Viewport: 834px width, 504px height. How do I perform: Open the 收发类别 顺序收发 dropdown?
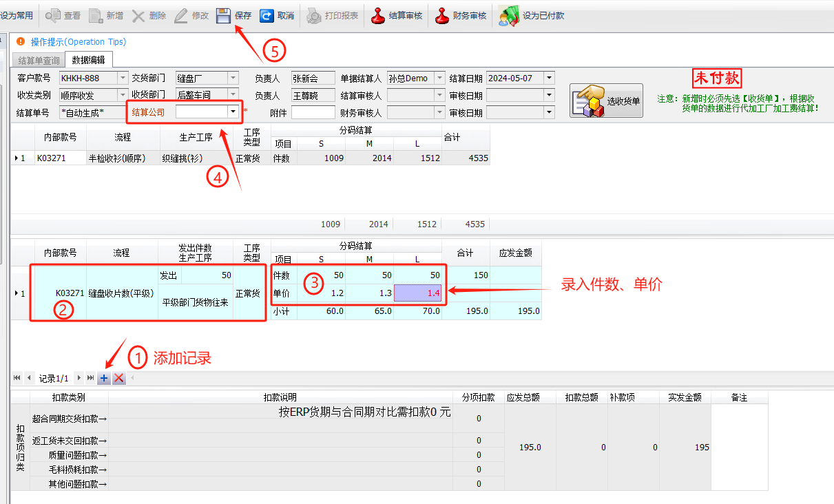click(123, 95)
